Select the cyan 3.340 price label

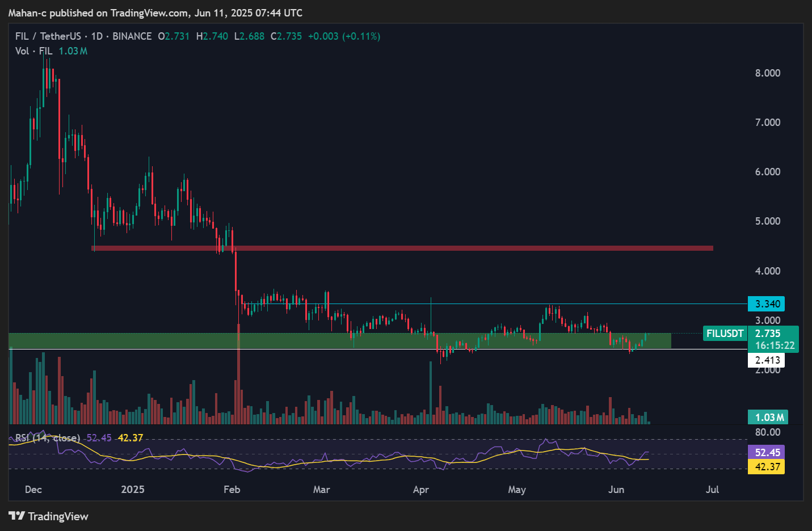767,304
